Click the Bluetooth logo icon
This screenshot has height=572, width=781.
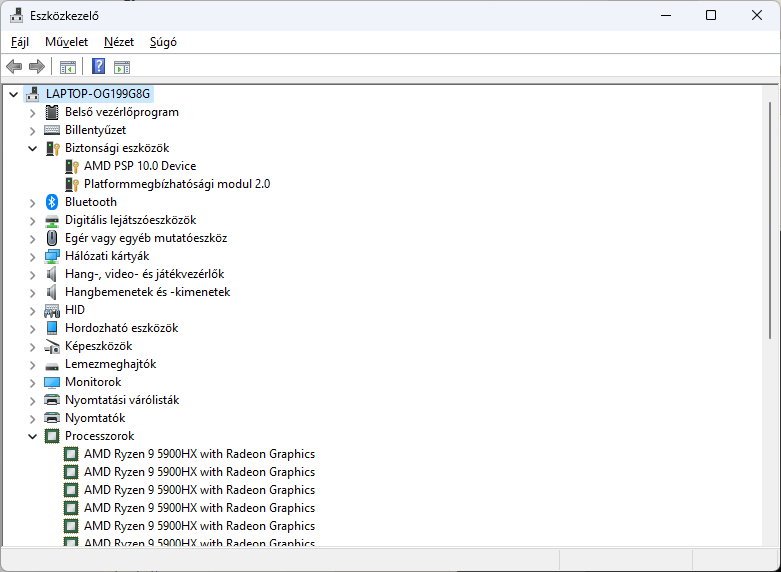[x=52, y=202]
